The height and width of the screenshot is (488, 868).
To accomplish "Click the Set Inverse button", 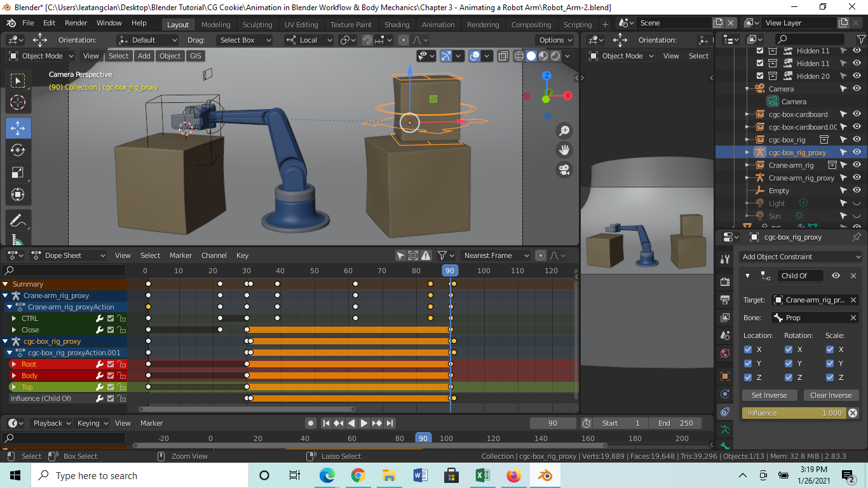I will pyautogui.click(x=769, y=395).
